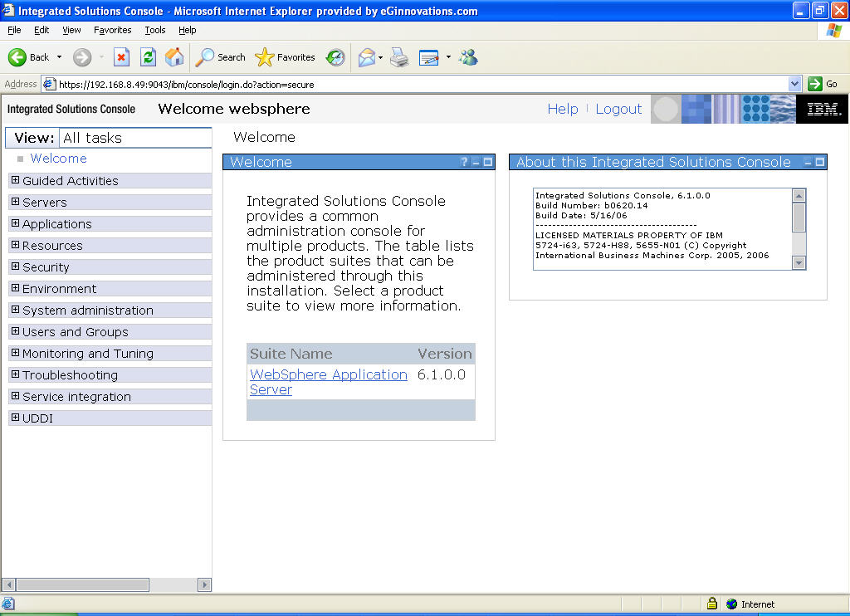
Task: Expand the UDDI node
Action: [x=15, y=418]
